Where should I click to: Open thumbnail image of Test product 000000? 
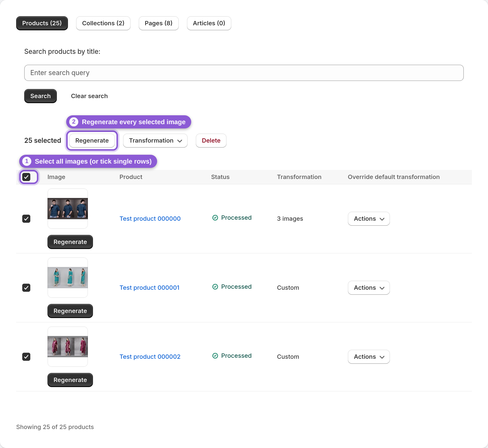pyautogui.click(x=68, y=209)
